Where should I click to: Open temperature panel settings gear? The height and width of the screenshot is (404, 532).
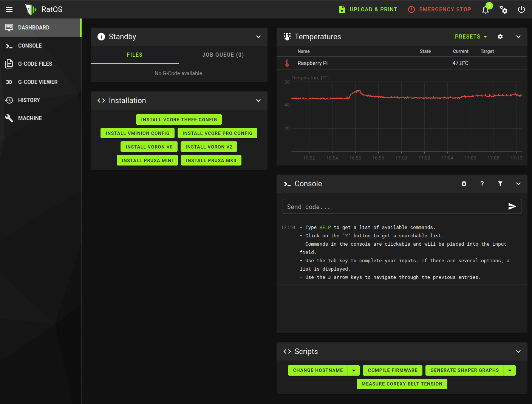500,37
